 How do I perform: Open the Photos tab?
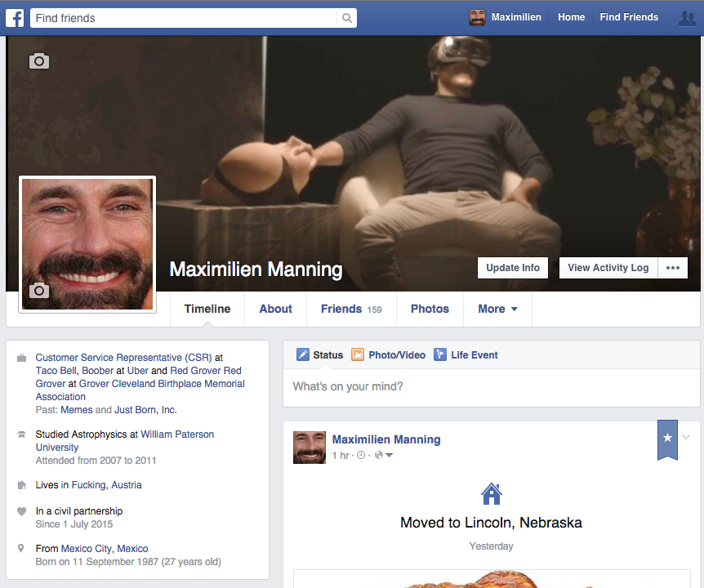(x=430, y=309)
